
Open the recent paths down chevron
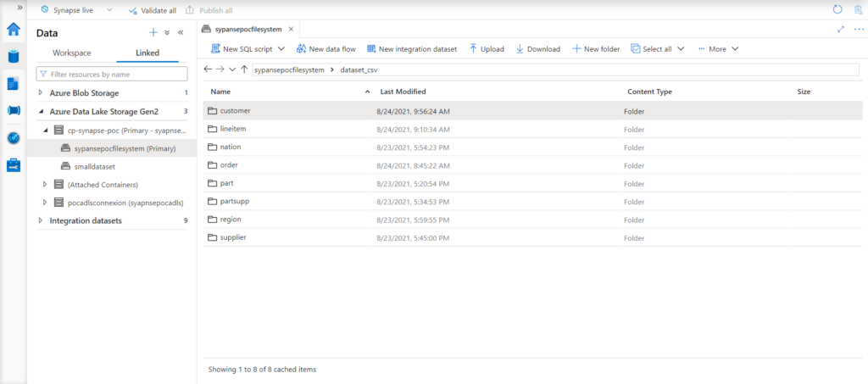click(x=232, y=70)
